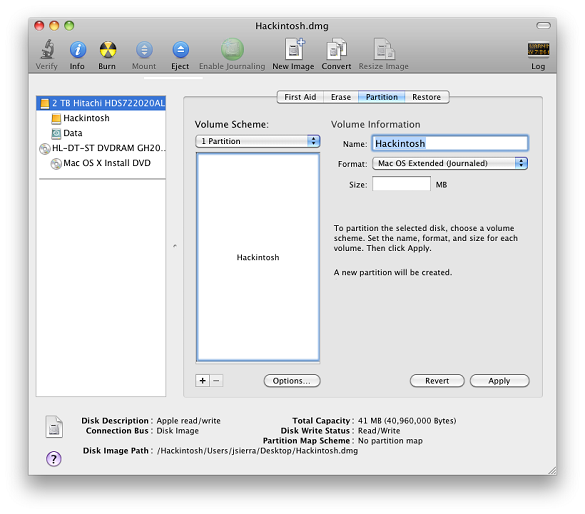Click the Apply button

499,381
